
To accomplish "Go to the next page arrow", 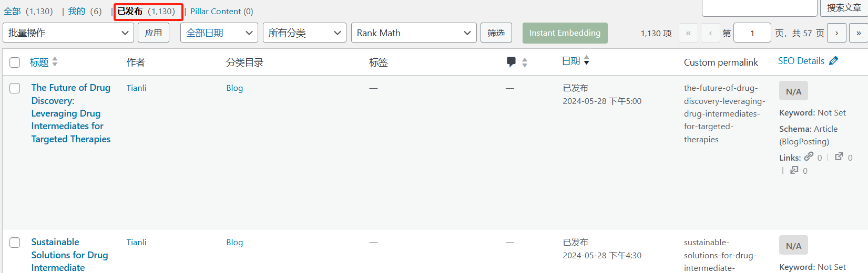I will pyautogui.click(x=836, y=33).
